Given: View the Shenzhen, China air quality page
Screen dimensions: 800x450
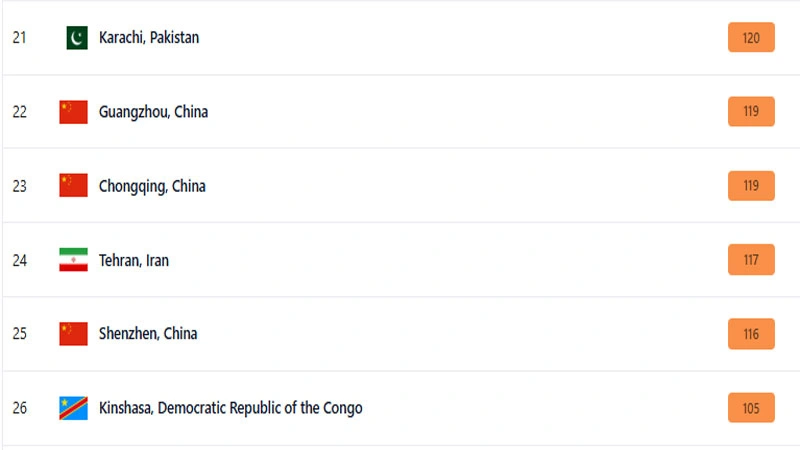Looking at the screenshot, I should (148, 334).
